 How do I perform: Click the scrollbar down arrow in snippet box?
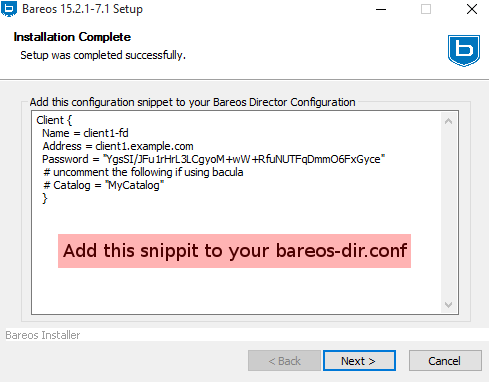pyautogui.click(x=448, y=304)
